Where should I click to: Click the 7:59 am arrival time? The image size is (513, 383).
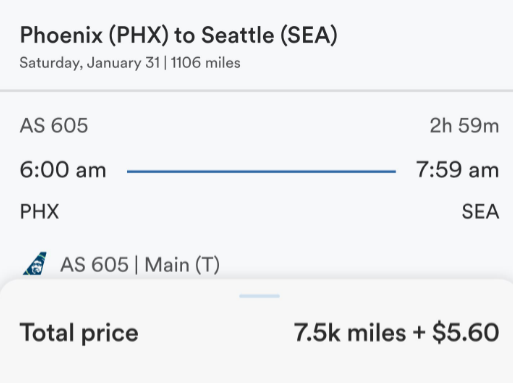click(x=457, y=170)
